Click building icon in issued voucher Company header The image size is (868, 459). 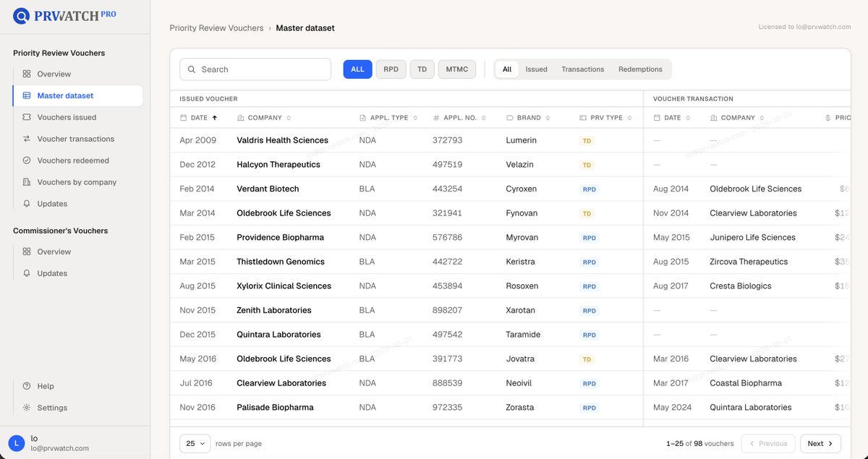241,118
